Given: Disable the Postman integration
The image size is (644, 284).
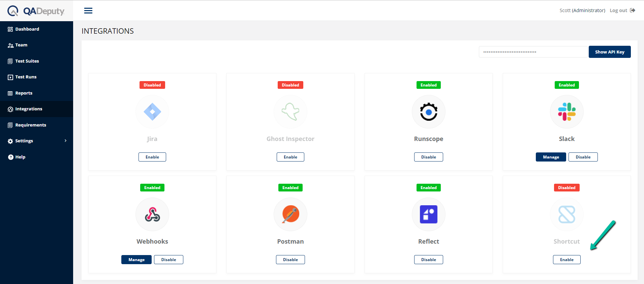Looking at the screenshot, I should pyautogui.click(x=290, y=260).
